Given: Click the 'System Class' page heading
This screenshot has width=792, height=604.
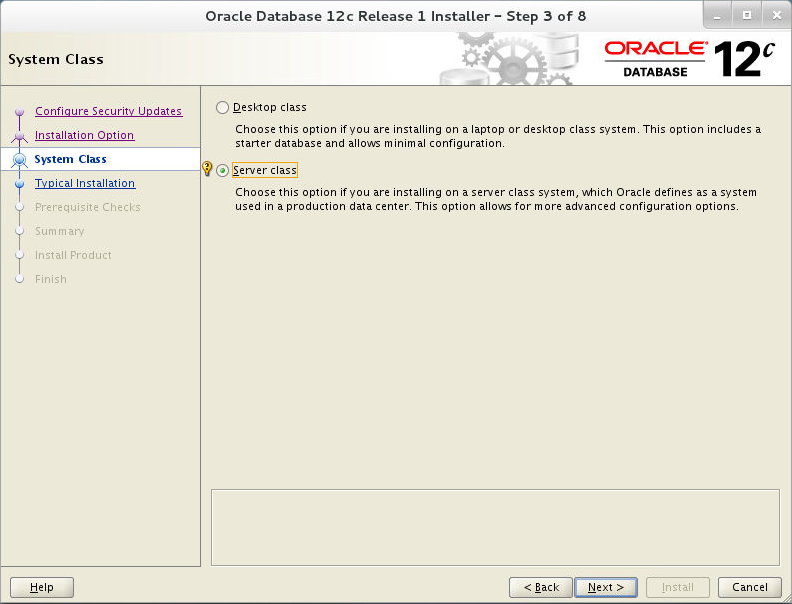Looking at the screenshot, I should pos(56,60).
